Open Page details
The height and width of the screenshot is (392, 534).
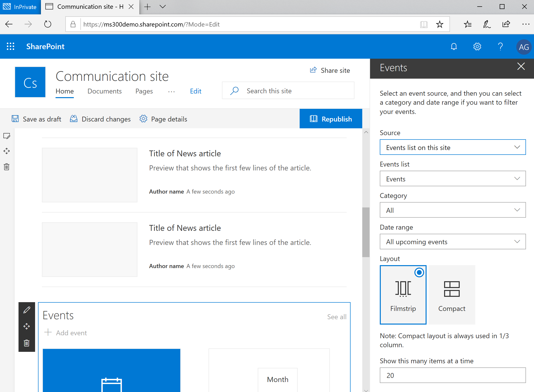(x=163, y=119)
